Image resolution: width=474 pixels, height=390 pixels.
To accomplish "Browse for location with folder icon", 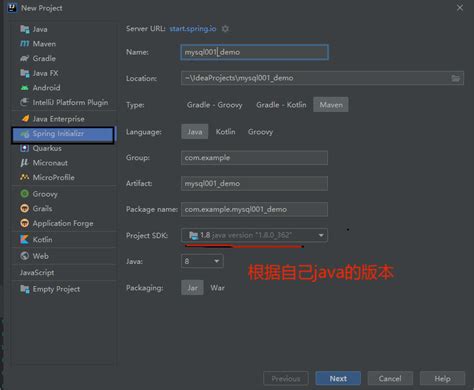I will [455, 78].
